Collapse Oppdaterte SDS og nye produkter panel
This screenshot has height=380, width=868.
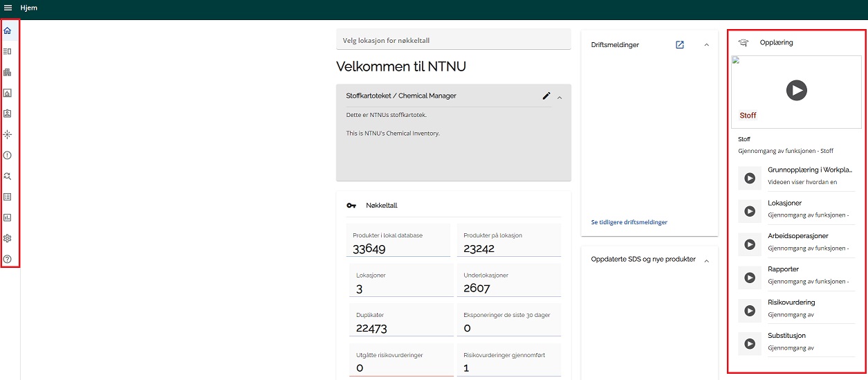(706, 260)
